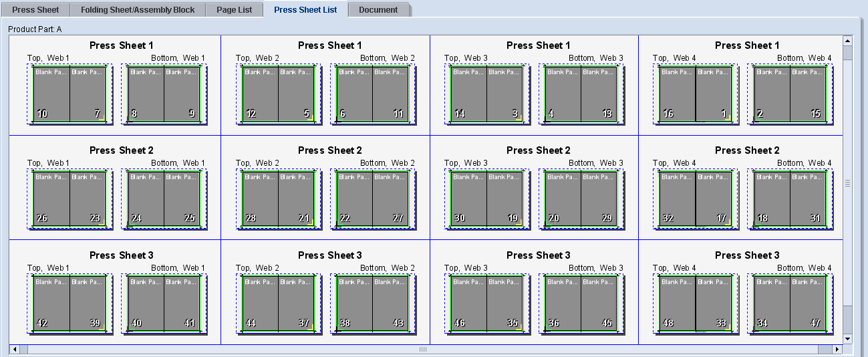This screenshot has height=357, width=868.
Task: Select Press Sheet 2 Top Web 4 thumbnail (pages 32, 17)
Action: tap(695, 199)
